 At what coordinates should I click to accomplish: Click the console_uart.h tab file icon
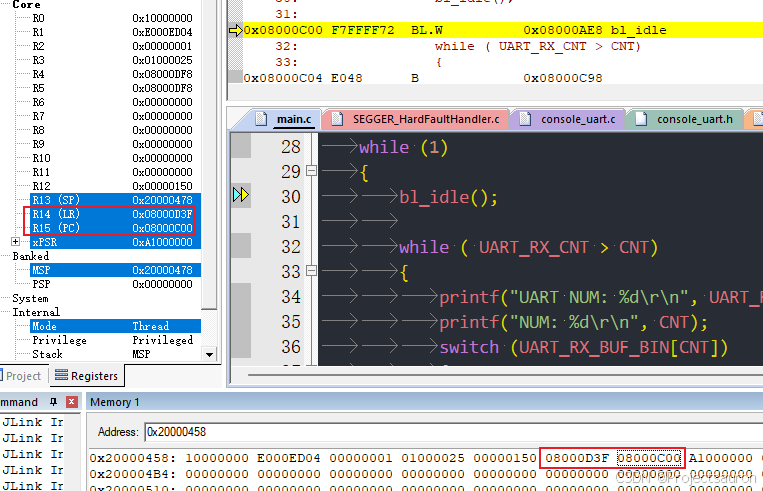[641, 119]
